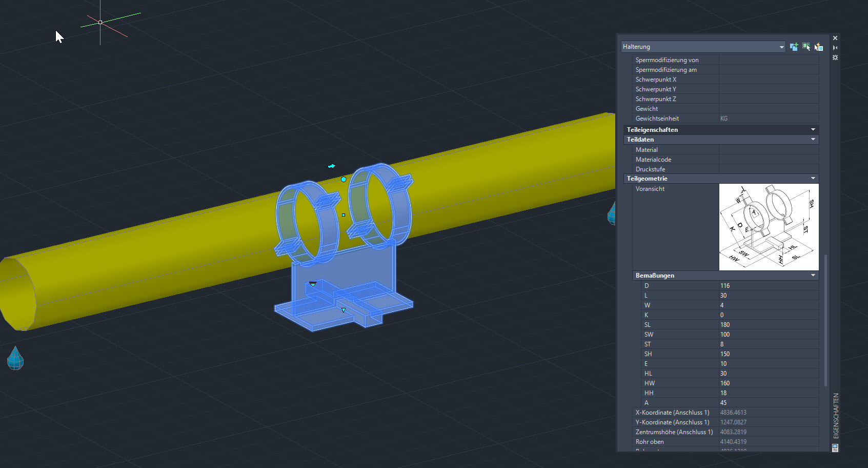The width and height of the screenshot is (868, 468).
Task: Click the UCS origin icon in viewport
Action: click(x=100, y=22)
